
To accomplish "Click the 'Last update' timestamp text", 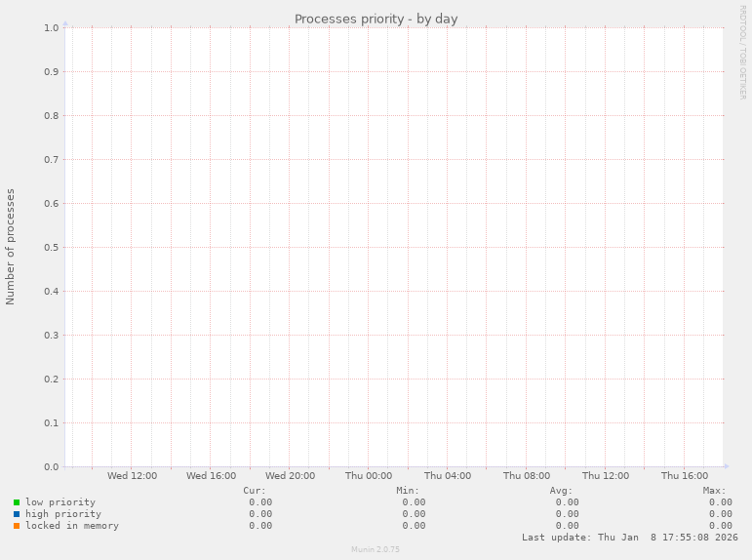I will (630, 538).
